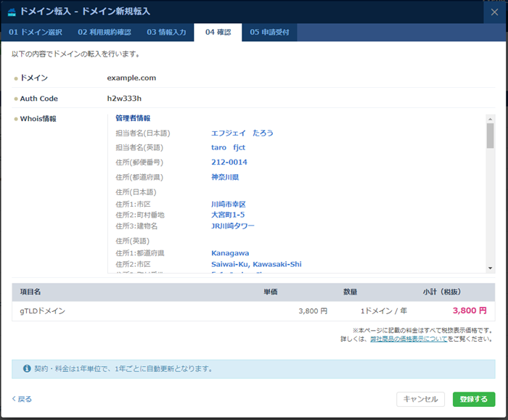Click the キャンセル button
Screen dimensions: 508x420
click(x=420, y=399)
